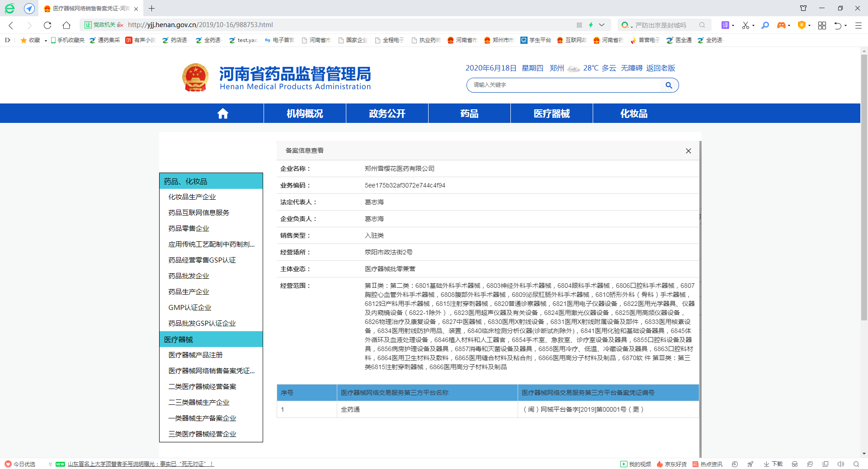The image size is (868, 469).
Task: Open the 手机收藏夹 bookmark
Action: (67, 40)
